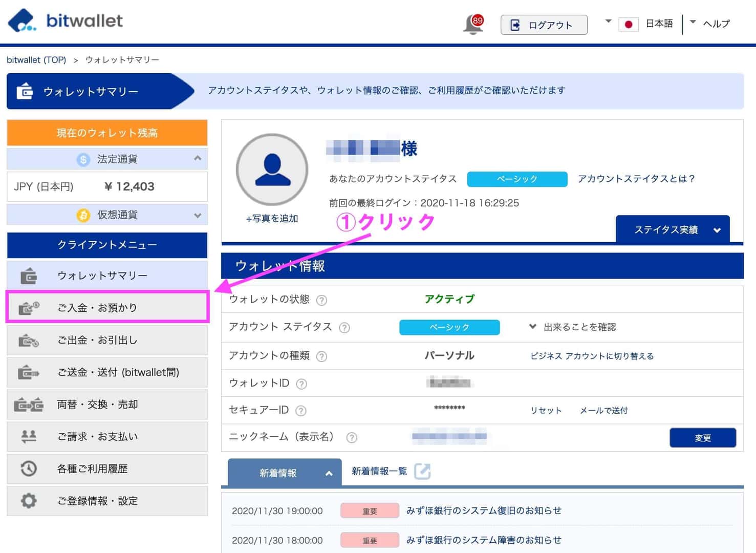Expand the ステイタス実績 dropdown
The image size is (756, 553).
coord(673,229)
